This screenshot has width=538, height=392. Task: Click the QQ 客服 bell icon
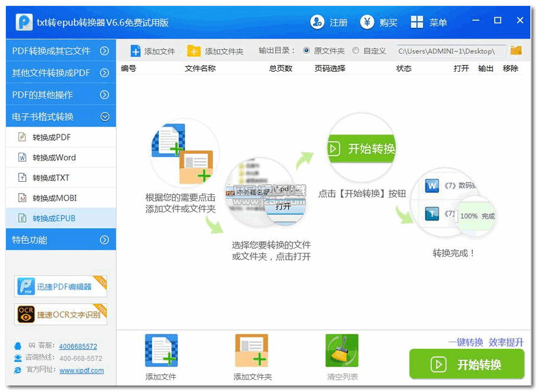(18, 346)
